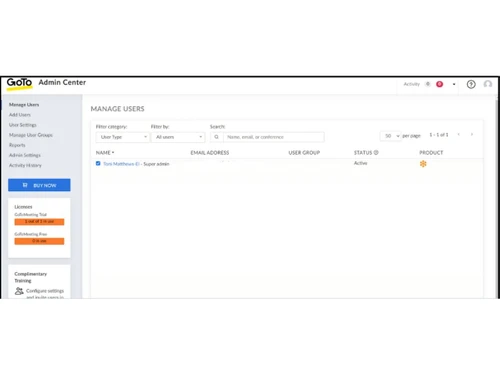Image resolution: width=500 pixels, height=375 pixels.
Task: Go to the previous page arrow
Action: pyautogui.click(x=459, y=134)
